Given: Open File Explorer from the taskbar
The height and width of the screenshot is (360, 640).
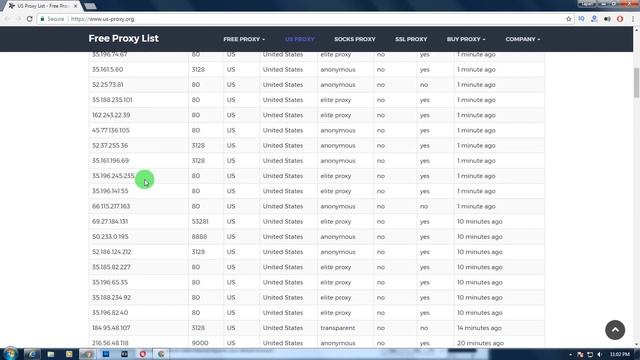Looking at the screenshot, I should 51,354.
